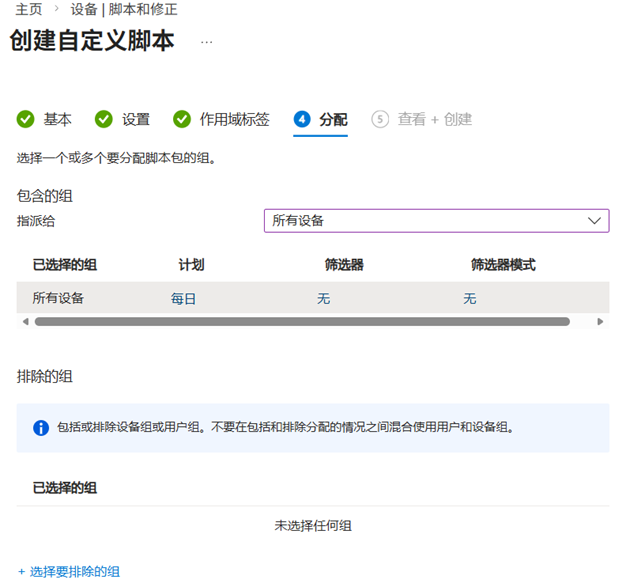Navigate to 主页 in breadcrumb
The height and width of the screenshot is (587, 630).
click(29, 9)
